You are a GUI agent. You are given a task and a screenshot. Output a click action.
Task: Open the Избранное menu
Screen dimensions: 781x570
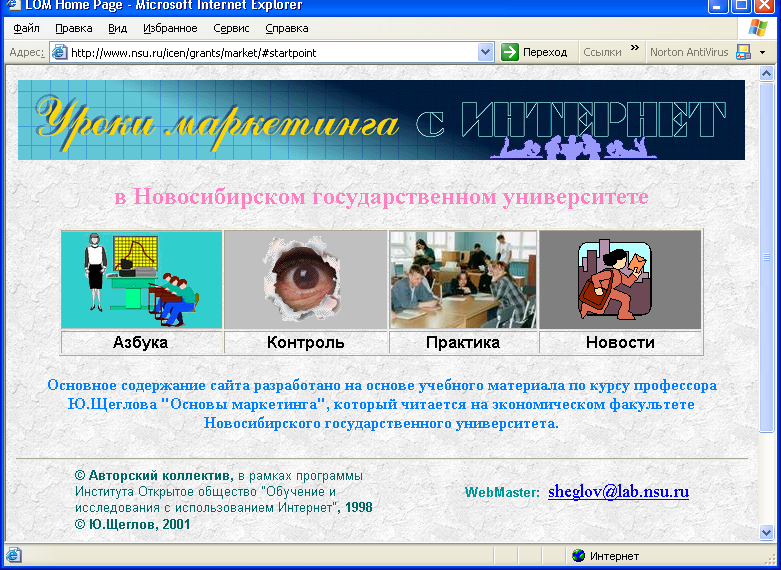(x=170, y=28)
